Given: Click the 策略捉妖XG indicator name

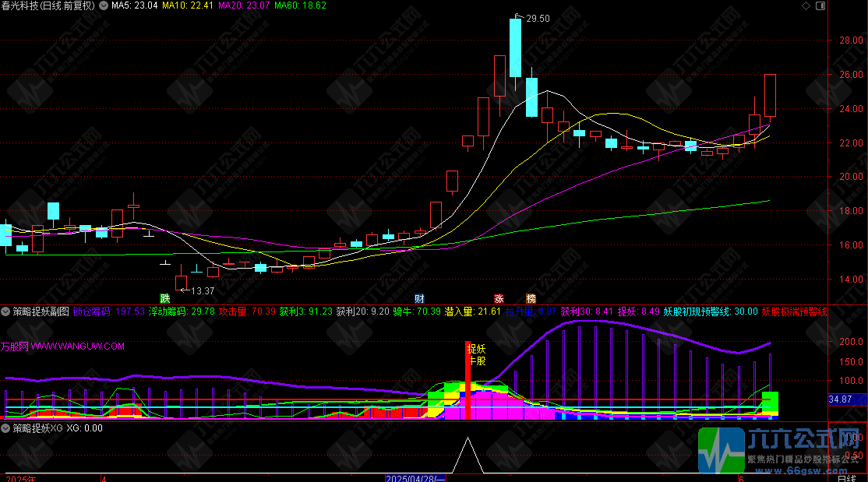Looking at the screenshot, I should [37, 427].
